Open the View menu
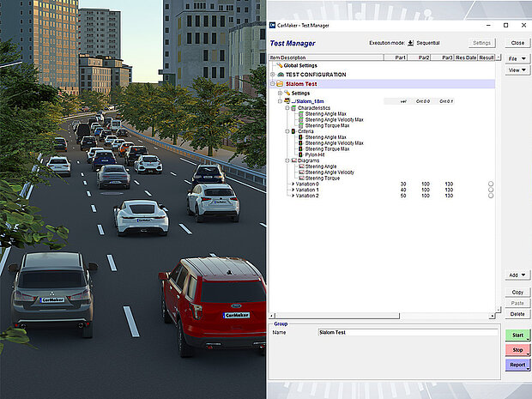532x399 pixels. click(x=517, y=70)
